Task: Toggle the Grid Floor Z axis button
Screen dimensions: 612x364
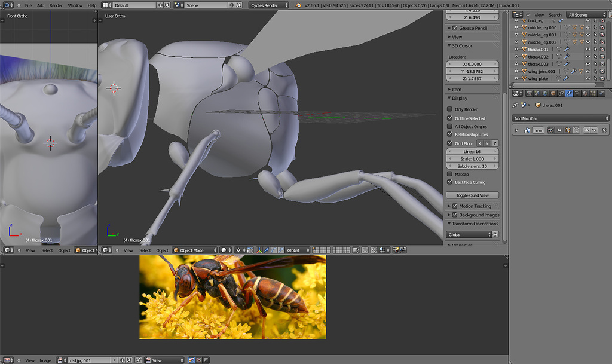Action: pos(494,143)
